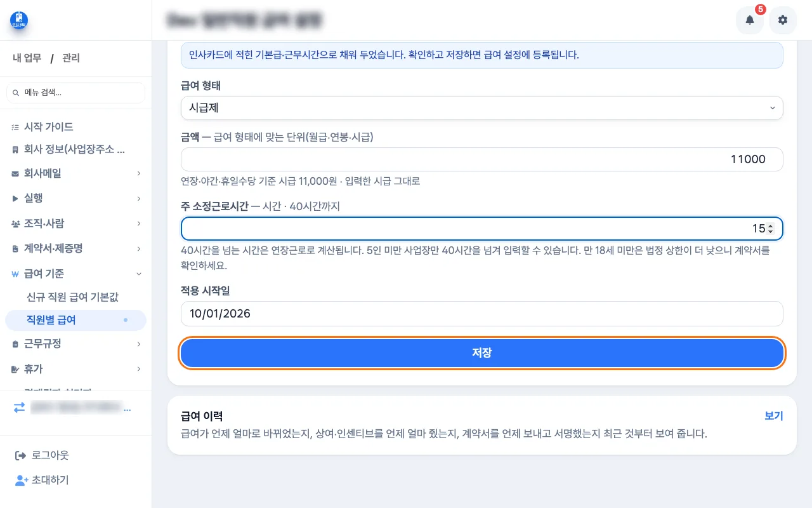Click the 적용 시작일 date field
812x508 pixels.
click(482, 314)
